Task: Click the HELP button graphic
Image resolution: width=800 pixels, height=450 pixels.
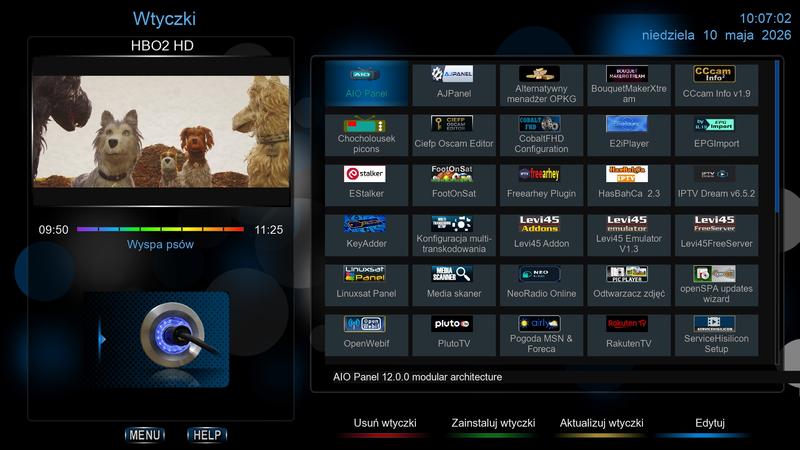Action: point(207,435)
